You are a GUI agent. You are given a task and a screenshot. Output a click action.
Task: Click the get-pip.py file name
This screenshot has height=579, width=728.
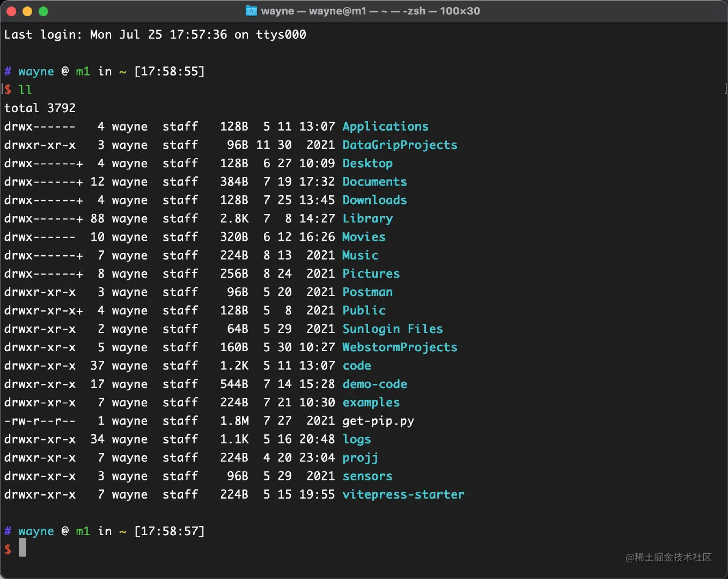378,421
